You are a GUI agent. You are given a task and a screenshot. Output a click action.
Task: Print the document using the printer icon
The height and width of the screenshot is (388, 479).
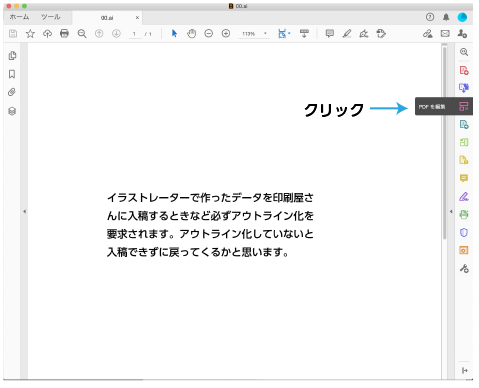click(x=64, y=33)
